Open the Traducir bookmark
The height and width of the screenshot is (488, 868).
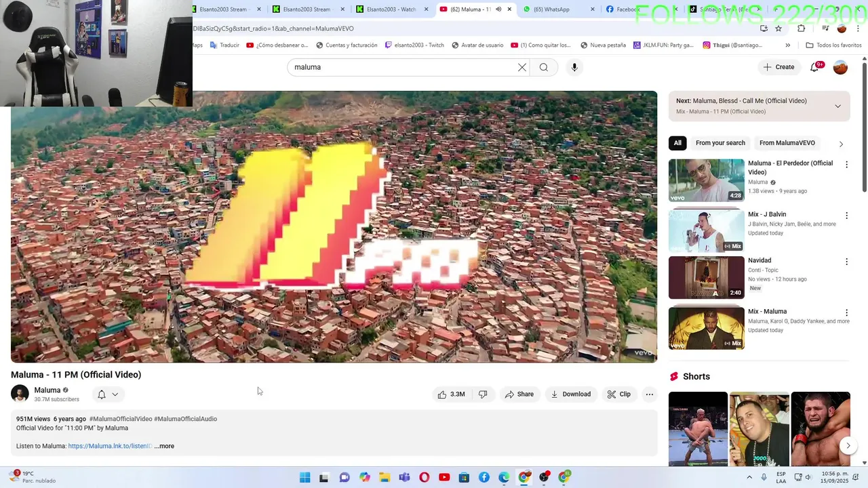coord(224,45)
